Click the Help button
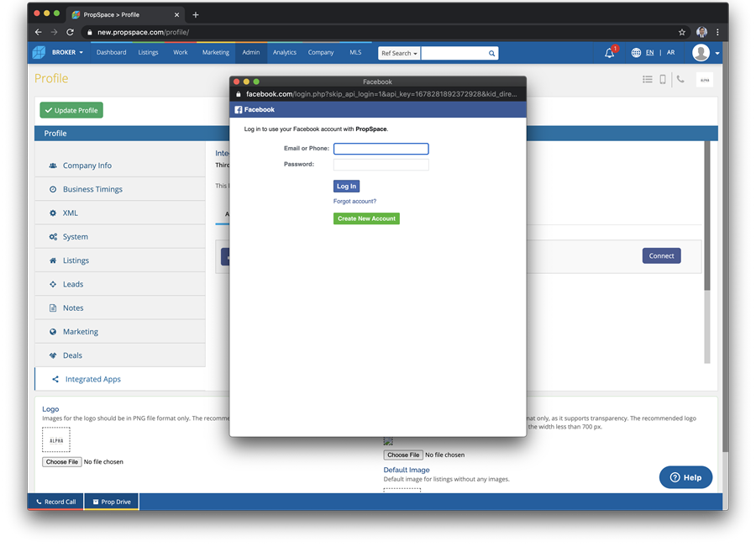Image resolution: width=756 pixels, height=547 pixels. (x=685, y=477)
